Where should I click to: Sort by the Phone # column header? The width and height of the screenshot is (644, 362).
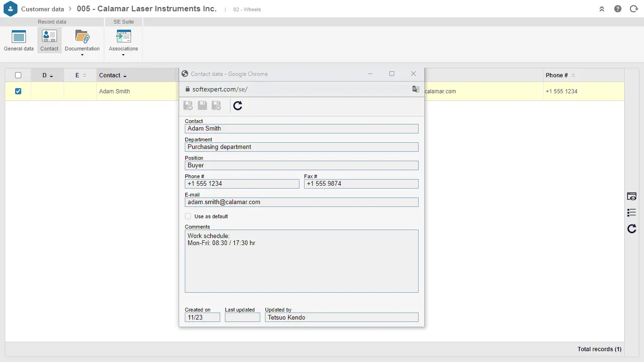coord(557,75)
